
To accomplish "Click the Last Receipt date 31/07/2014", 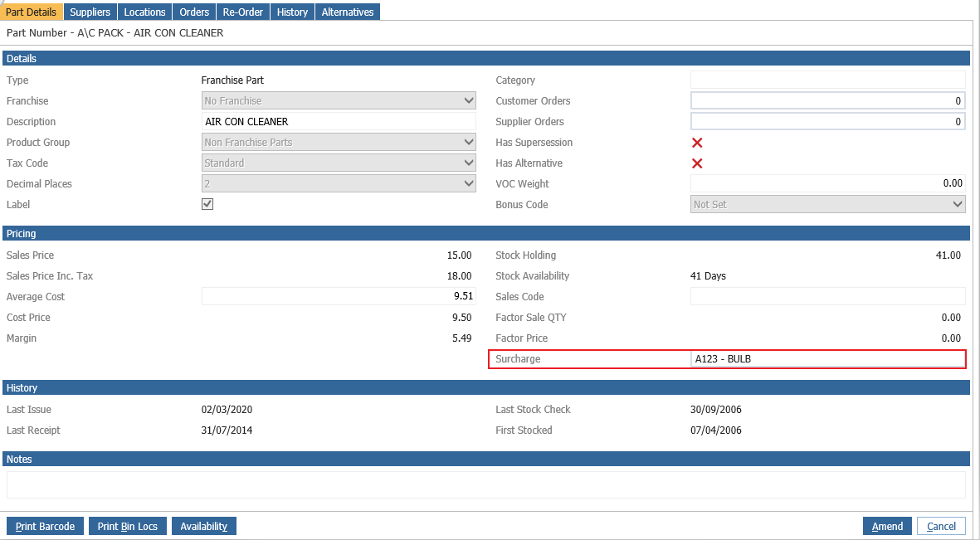I will (x=227, y=430).
